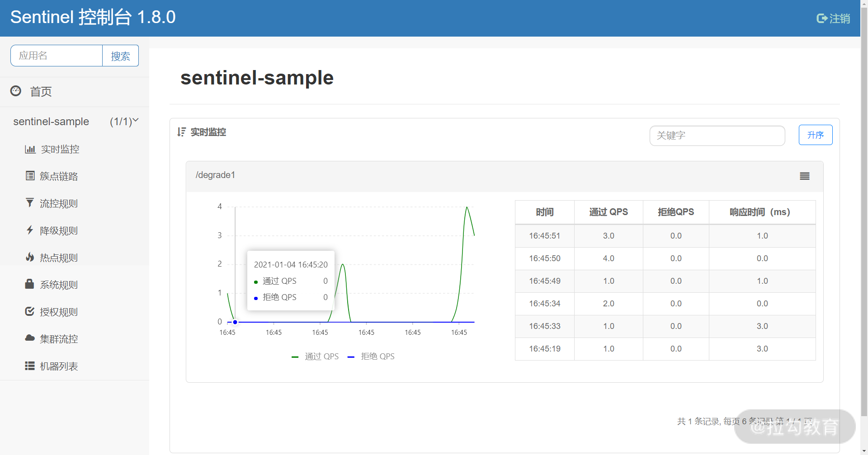Click the chart tooltip timestamp 2021-01-04 16:45:20

coord(291,265)
